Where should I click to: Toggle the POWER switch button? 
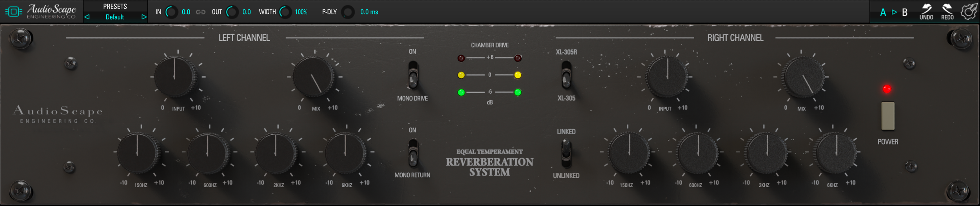(888, 116)
